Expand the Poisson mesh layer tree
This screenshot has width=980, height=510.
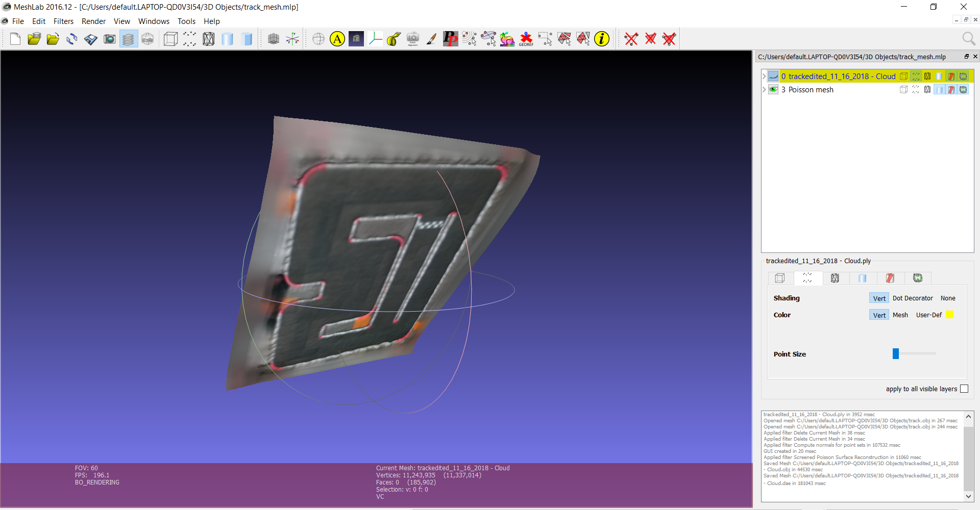coord(764,90)
